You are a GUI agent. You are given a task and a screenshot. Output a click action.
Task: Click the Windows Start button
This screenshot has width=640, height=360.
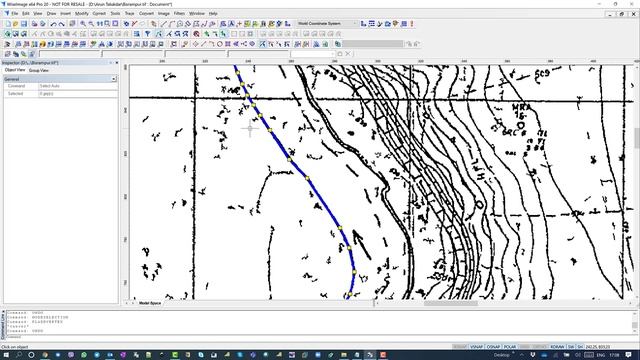click(x=6, y=355)
